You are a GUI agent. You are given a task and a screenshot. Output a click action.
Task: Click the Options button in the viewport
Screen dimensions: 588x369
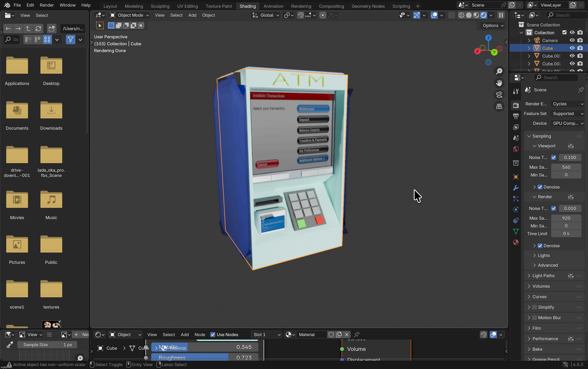(x=493, y=25)
